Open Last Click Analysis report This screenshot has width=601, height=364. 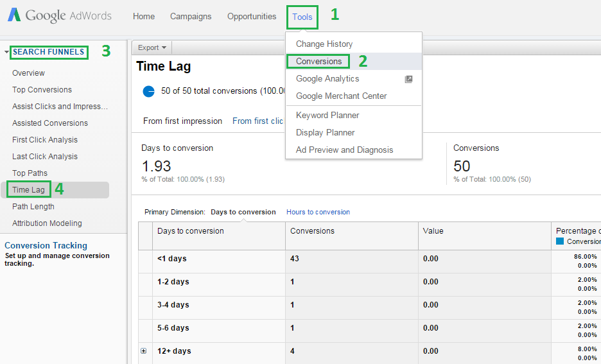[45, 157]
